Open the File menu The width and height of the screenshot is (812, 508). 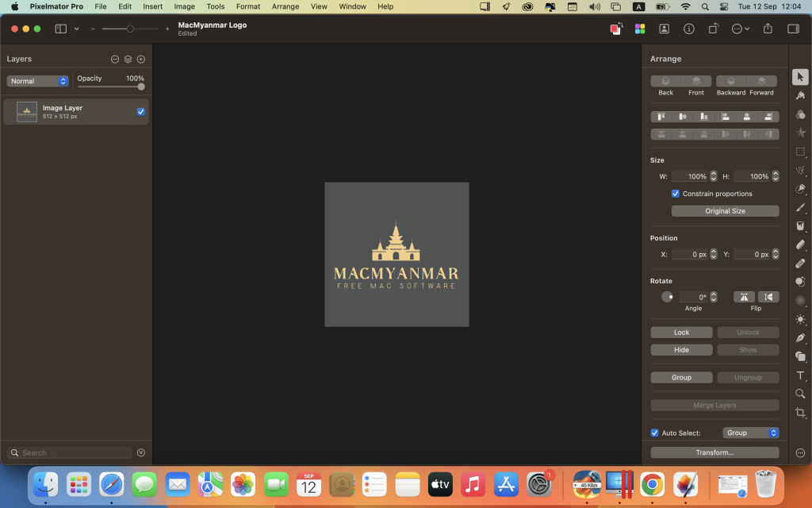click(101, 6)
